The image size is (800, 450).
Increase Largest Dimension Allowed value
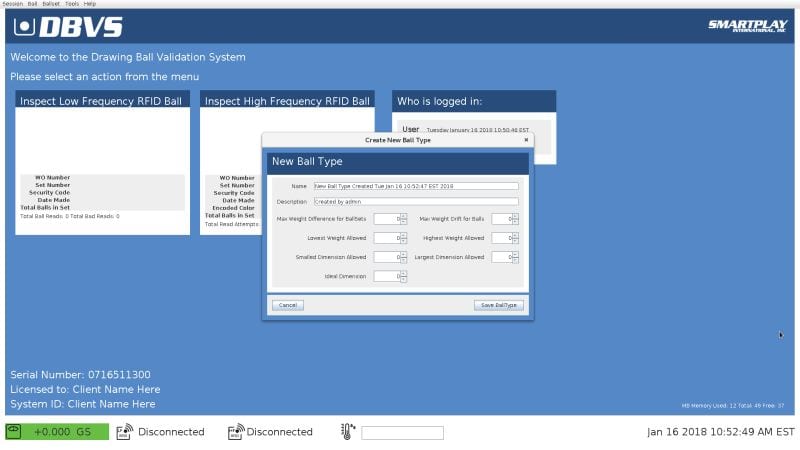tap(515, 254)
